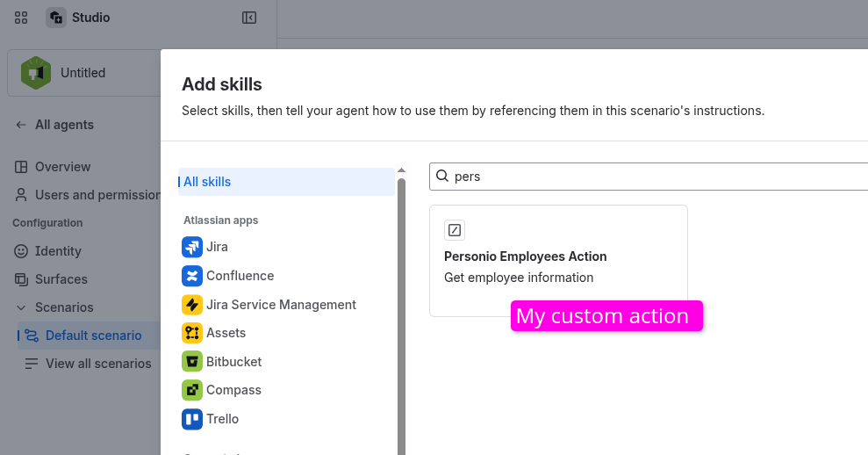The image size is (868, 455).
Task: Click the magnifier icon in the search field
Action: pyautogui.click(x=442, y=177)
